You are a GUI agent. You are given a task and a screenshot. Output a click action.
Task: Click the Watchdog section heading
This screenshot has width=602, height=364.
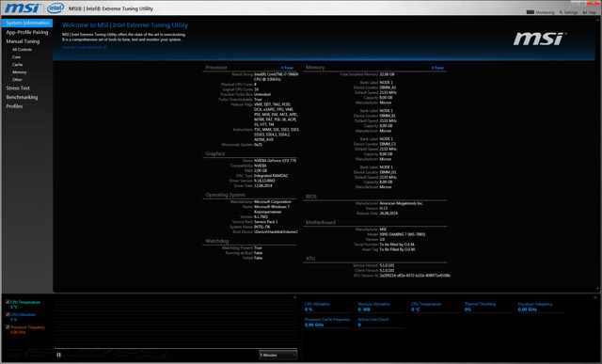[217, 241]
